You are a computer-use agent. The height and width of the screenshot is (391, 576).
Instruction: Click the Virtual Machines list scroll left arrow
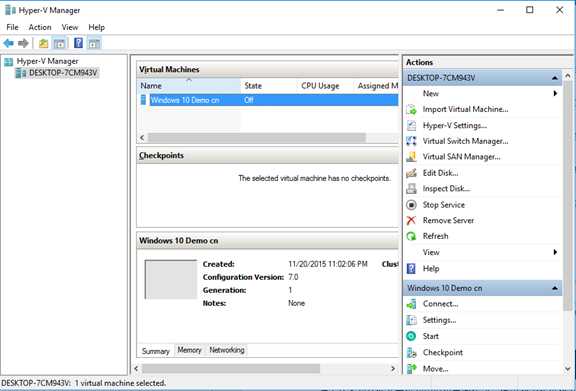(x=142, y=137)
